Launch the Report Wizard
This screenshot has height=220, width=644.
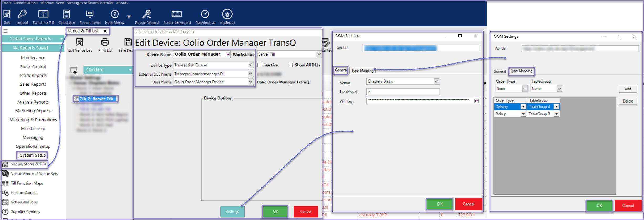point(146,14)
